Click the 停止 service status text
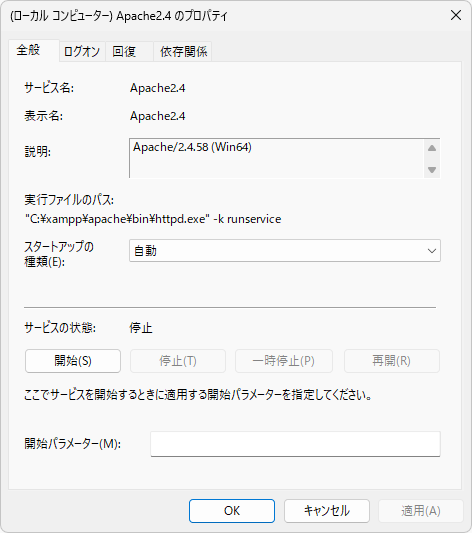Screen dimensions: 472x533 coord(141,328)
